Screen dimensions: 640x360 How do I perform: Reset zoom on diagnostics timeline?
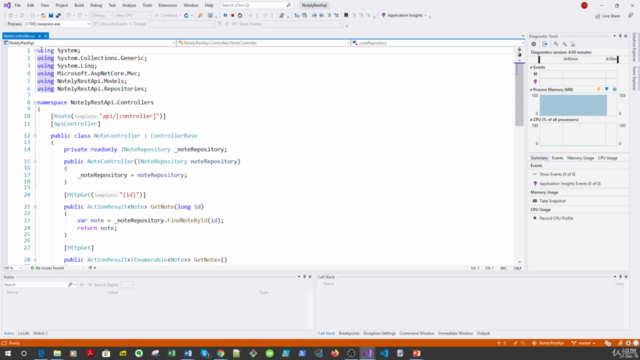click(573, 44)
